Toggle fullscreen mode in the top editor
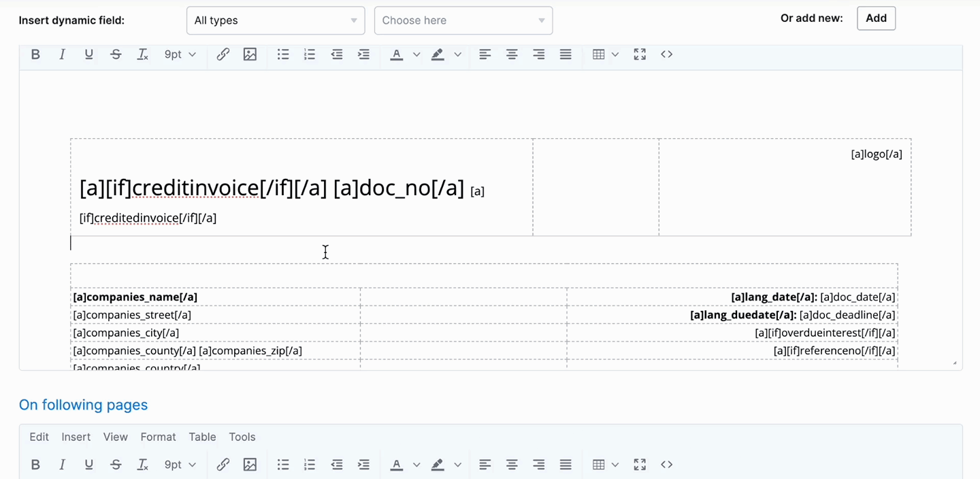980x479 pixels. click(x=640, y=54)
